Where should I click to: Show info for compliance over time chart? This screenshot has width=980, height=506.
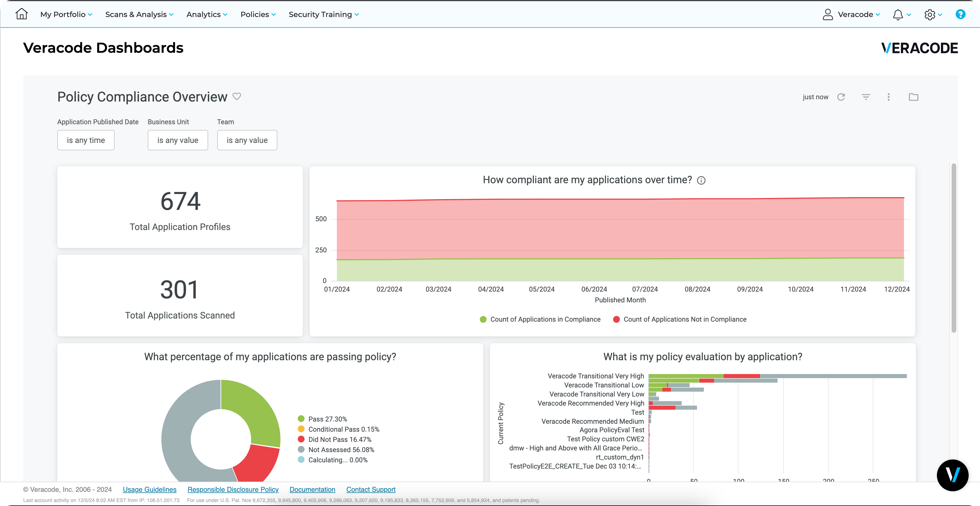701,180
